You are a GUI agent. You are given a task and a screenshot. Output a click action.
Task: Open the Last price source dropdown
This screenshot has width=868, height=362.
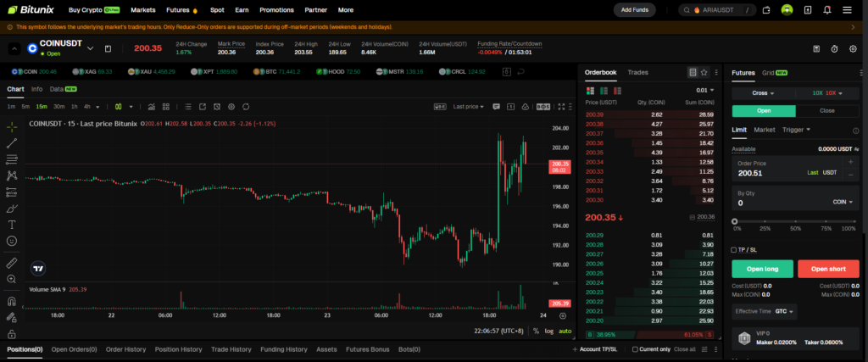[x=468, y=106]
